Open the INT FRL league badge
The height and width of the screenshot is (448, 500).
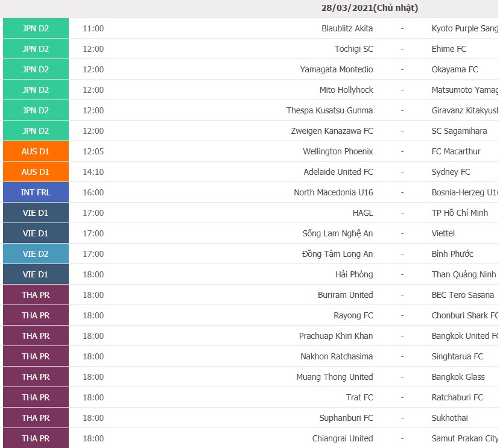click(x=36, y=192)
